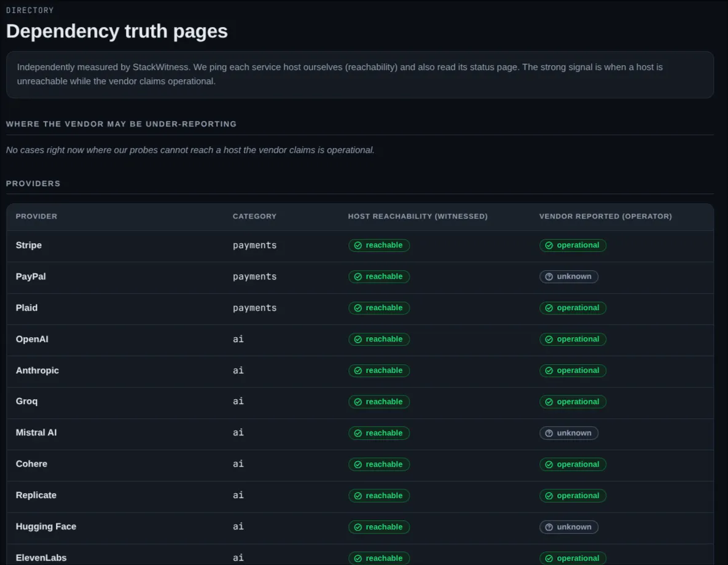This screenshot has width=728, height=565.
Task: Open the PayPal provider page
Action: point(31,277)
